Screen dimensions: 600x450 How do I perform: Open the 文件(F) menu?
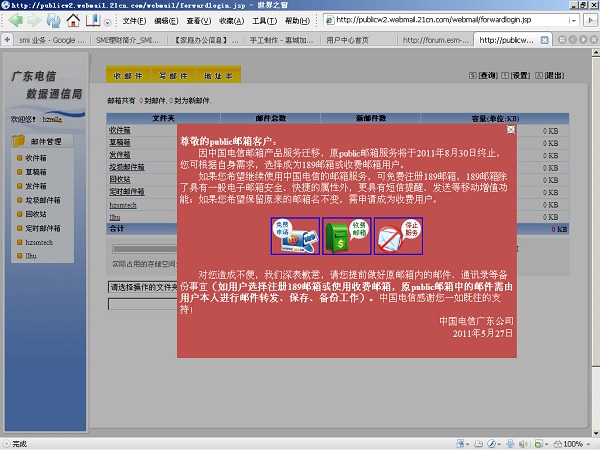pyautogui.click(x=134, y=21)
